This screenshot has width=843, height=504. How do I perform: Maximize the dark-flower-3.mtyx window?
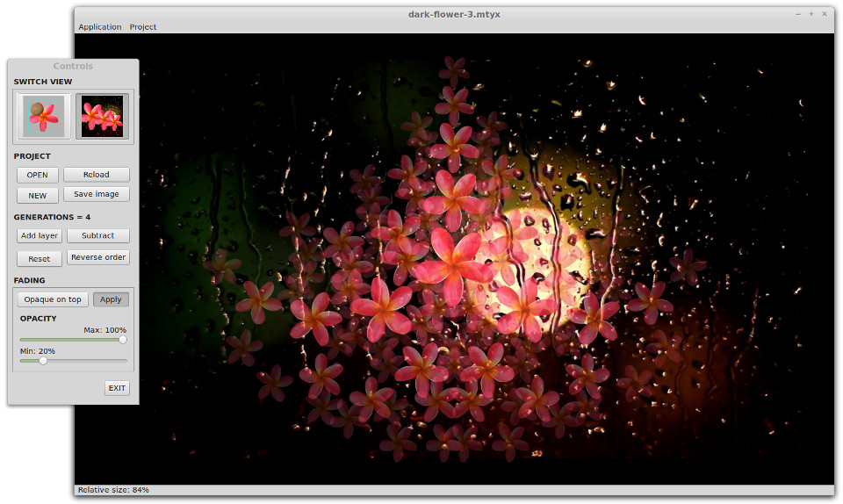pos(811,14)
